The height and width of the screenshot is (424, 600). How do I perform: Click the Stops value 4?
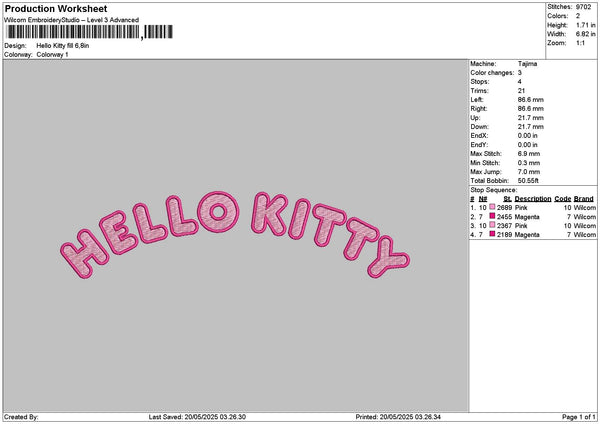[x=520, y=82]
